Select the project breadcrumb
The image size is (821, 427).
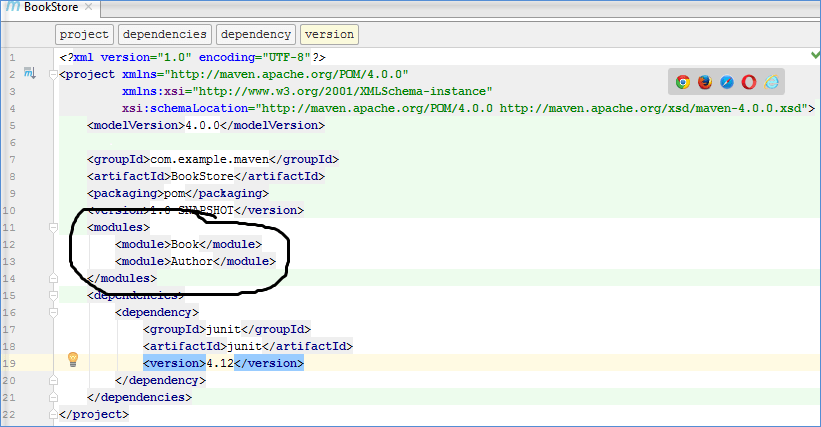84,34
